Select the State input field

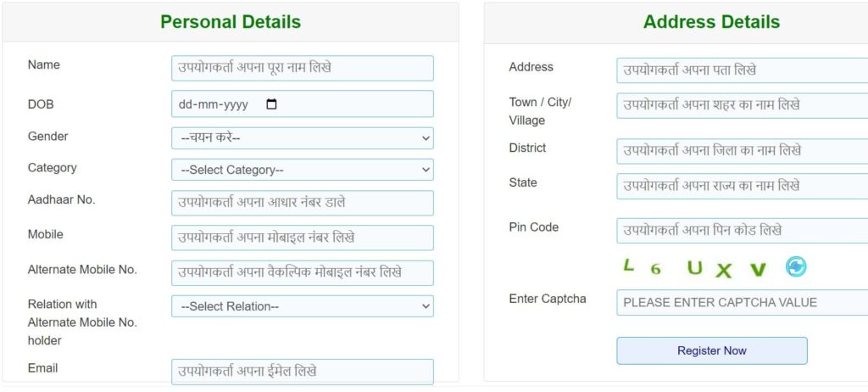click(x=742, y=186)
